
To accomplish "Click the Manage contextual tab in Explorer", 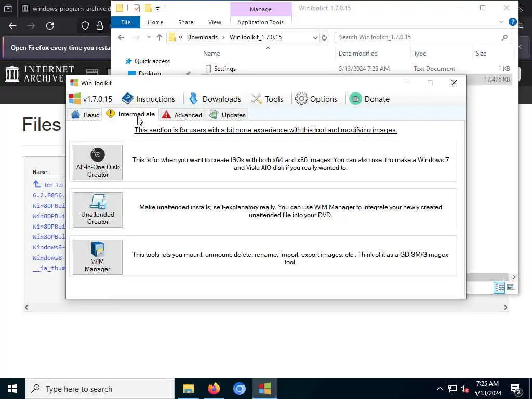I will point(261,9).
